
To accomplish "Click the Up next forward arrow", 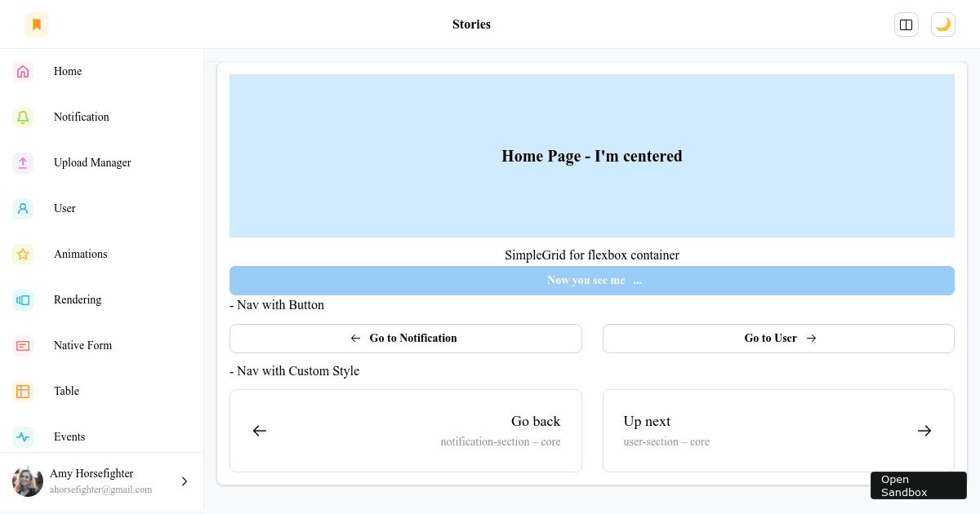I will (924, 430).
